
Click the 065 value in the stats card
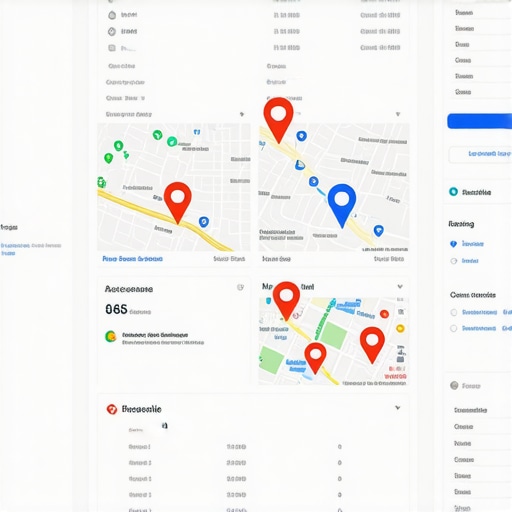pyautogui.click(x=116, y=309)
